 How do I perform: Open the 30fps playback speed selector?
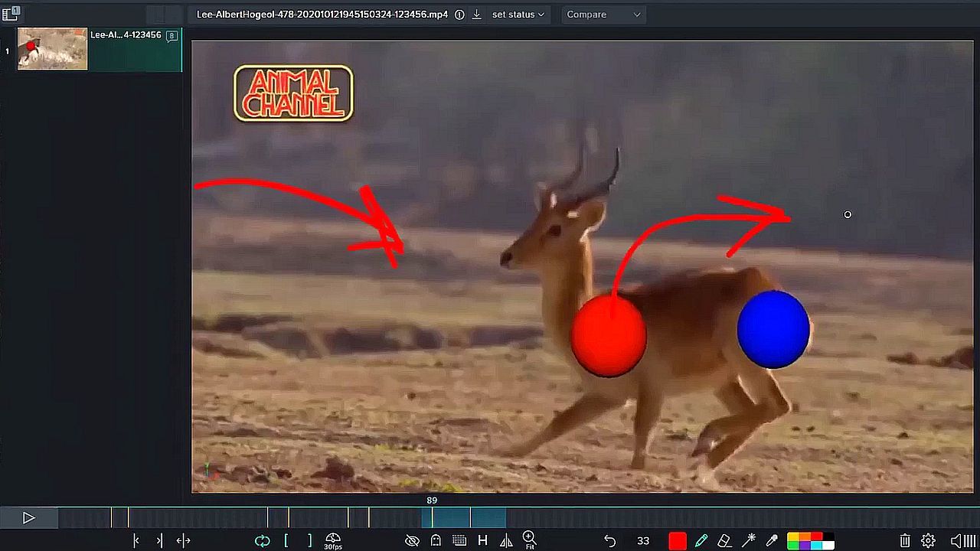pos(333,541)
